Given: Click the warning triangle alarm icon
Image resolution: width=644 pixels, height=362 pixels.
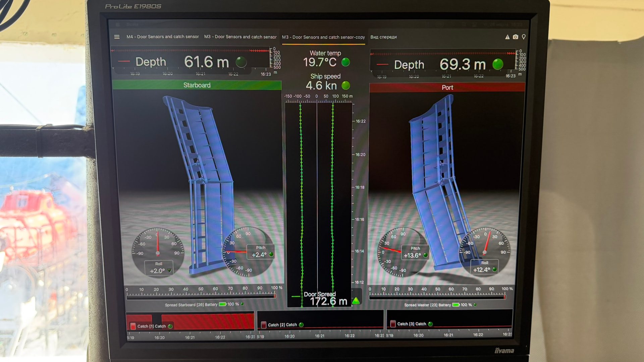Looking at the screenshot, I should pyautogui.click(x=507, y=37).
